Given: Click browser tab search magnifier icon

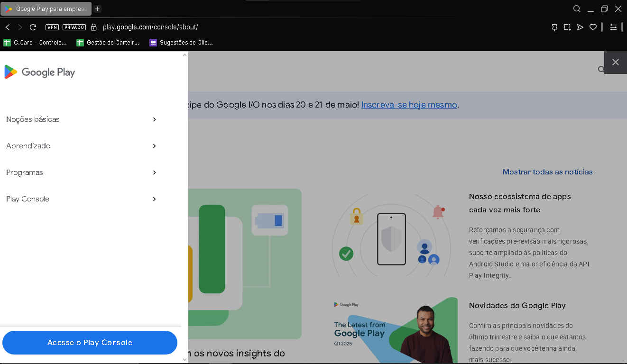Looking at the screenshot, I should pos(577,9).
